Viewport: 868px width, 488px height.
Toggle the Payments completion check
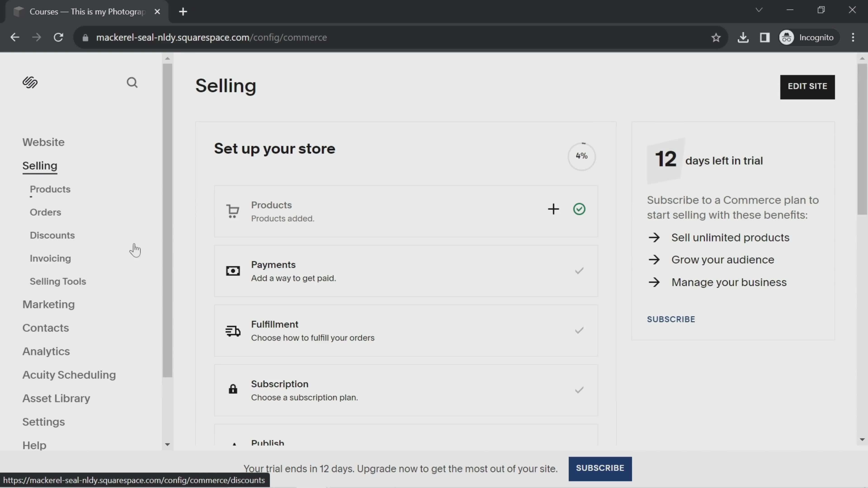click(579, 271)
